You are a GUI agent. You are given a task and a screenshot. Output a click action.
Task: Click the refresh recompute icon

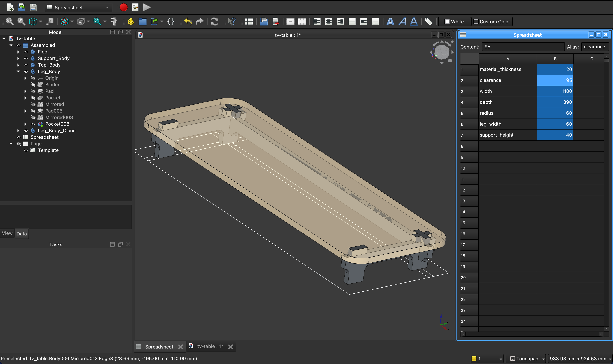pyautogui.click(x=214, y=22)
